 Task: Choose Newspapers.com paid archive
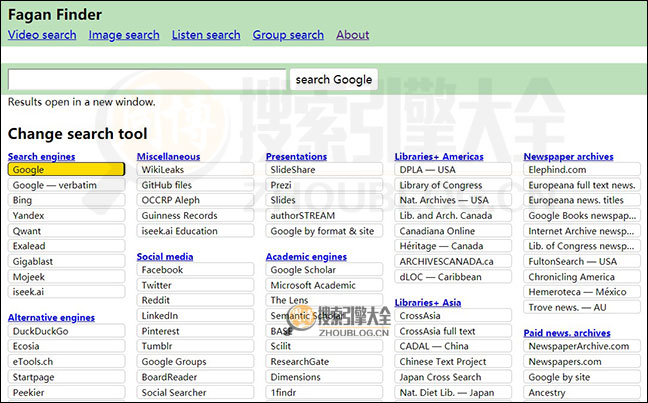coord(582,361)
